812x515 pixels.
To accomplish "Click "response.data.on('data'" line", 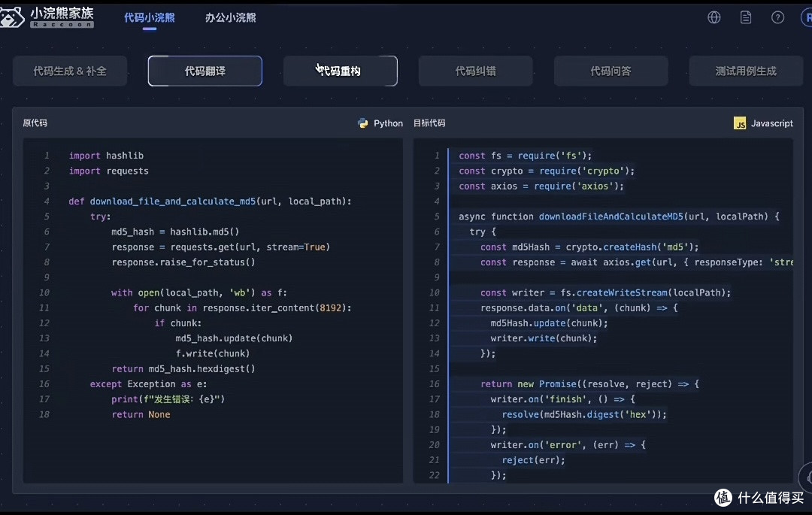I will coord(579,308).
